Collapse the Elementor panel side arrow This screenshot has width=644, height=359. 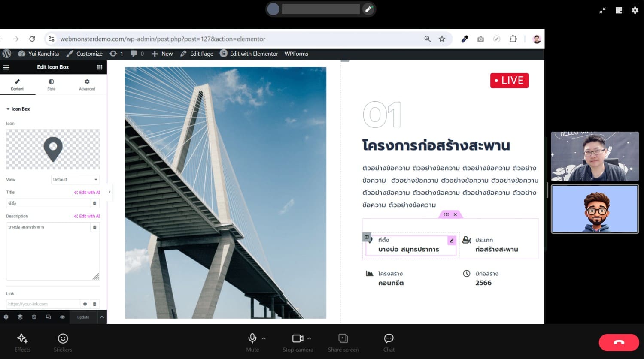click(109, 192)
